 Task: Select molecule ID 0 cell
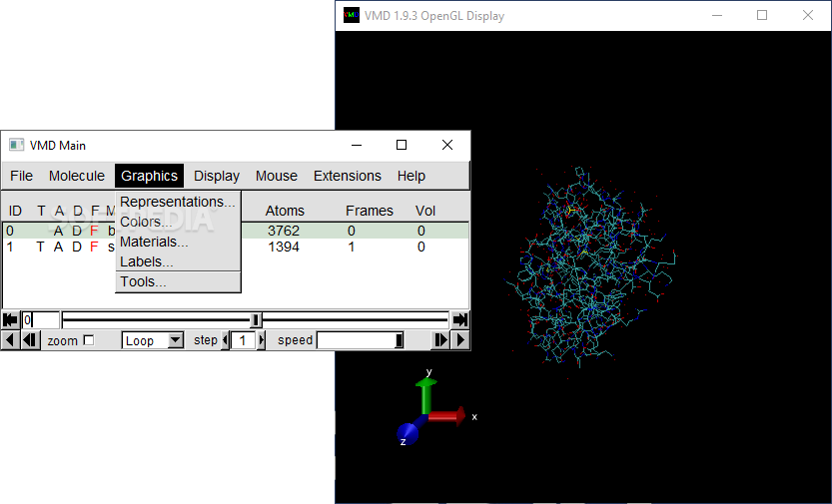[x=10, y=232]
